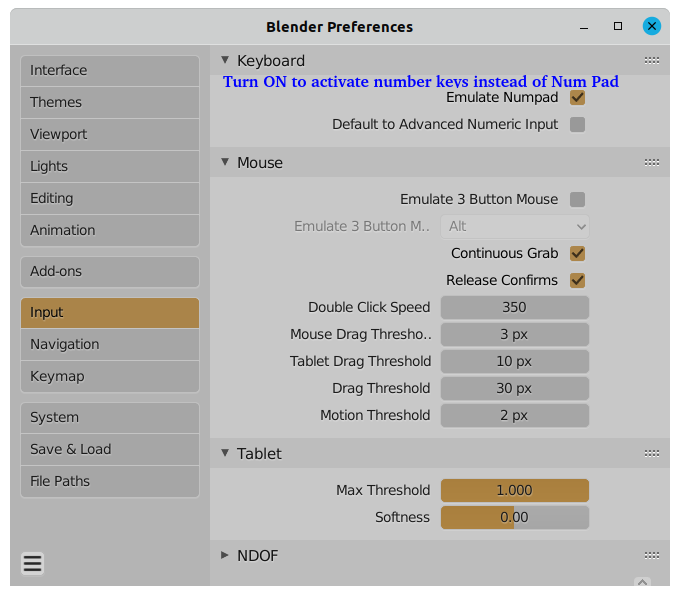The width and height of the screenshot is (680, 596).
Task: Click the Mouse Drag Threshold field
Action: 515,334
